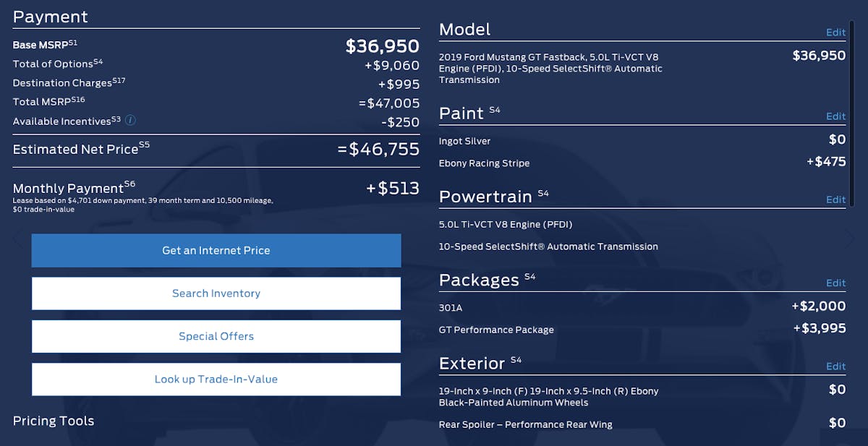Open the S6 footnote on Monthly Payment

129,184
